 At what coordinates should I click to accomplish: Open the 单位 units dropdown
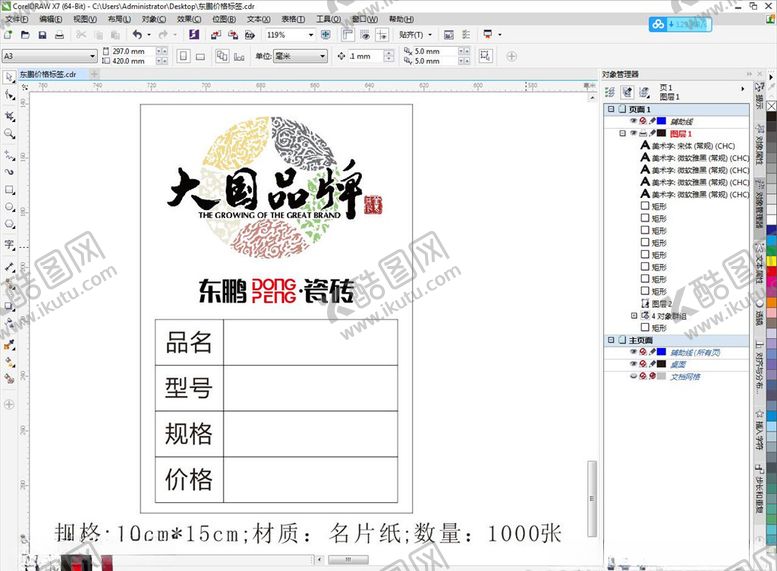[x=323, y=56]
